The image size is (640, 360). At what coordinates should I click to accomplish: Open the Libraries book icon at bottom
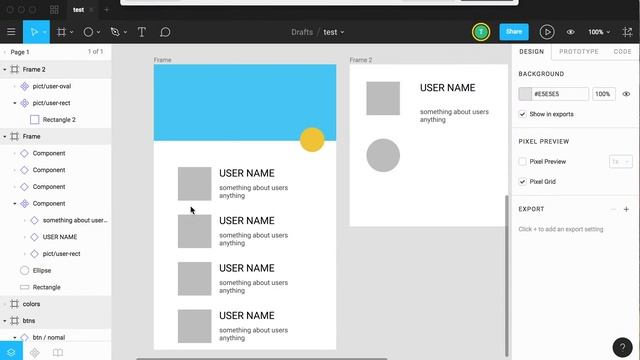tap(58, 352)
